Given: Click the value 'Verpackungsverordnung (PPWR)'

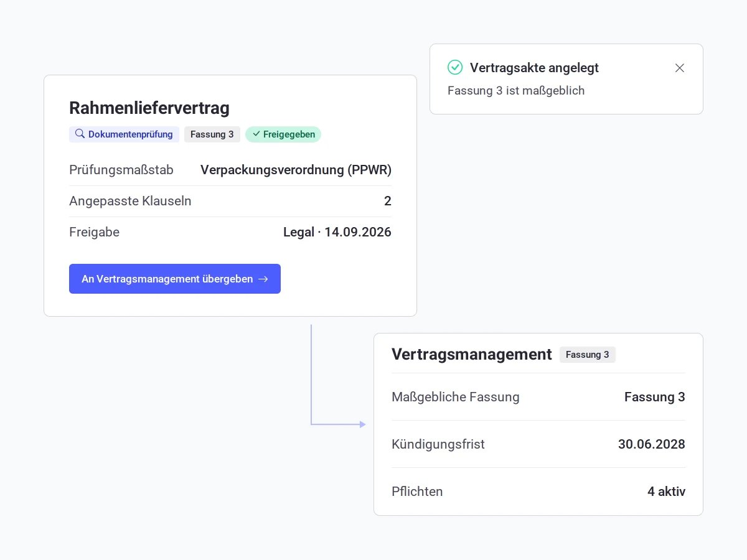Looking at the screenshot, I should (296, 170).
